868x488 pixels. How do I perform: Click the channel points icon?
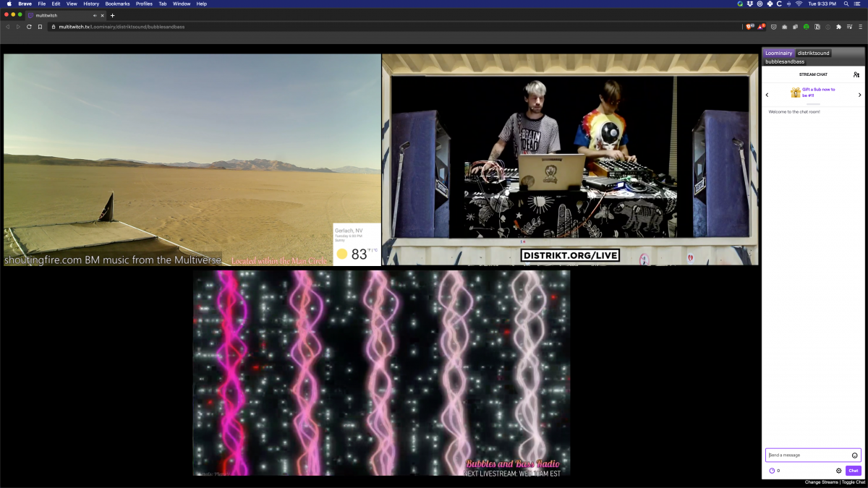(772, 471)
